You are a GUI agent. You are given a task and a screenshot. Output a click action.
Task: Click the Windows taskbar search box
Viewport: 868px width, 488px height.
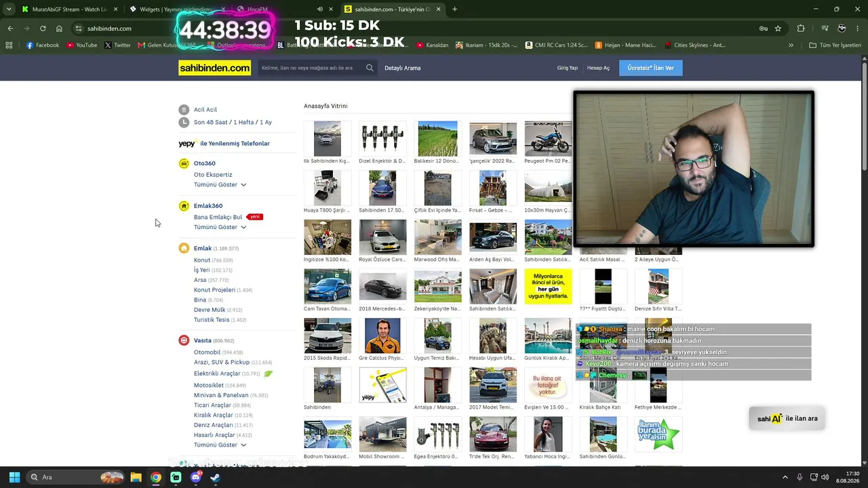point(76,477)
